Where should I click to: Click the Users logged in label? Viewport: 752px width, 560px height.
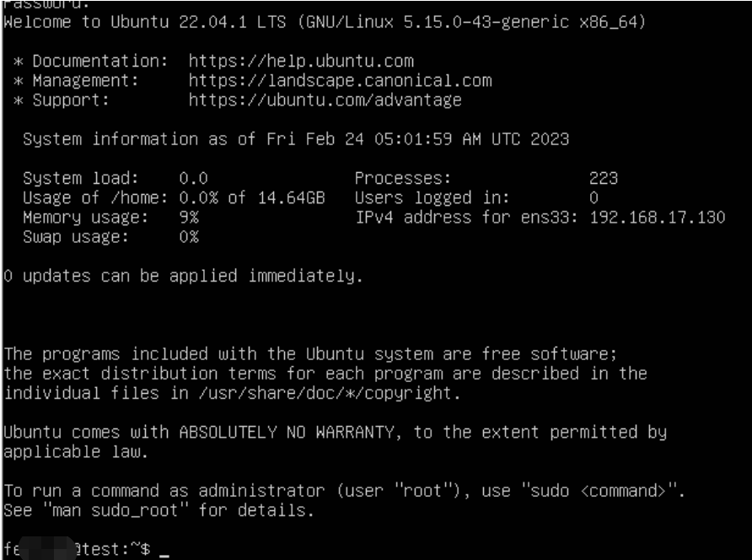(432, 198)
